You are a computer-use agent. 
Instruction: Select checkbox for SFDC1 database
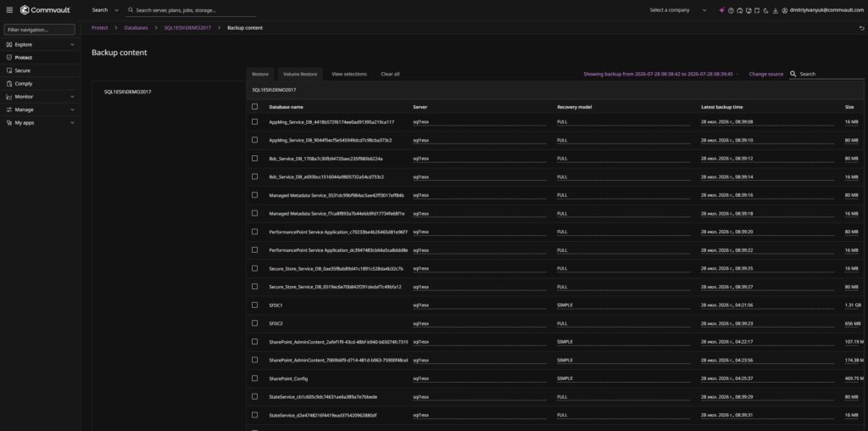[254, 305]
